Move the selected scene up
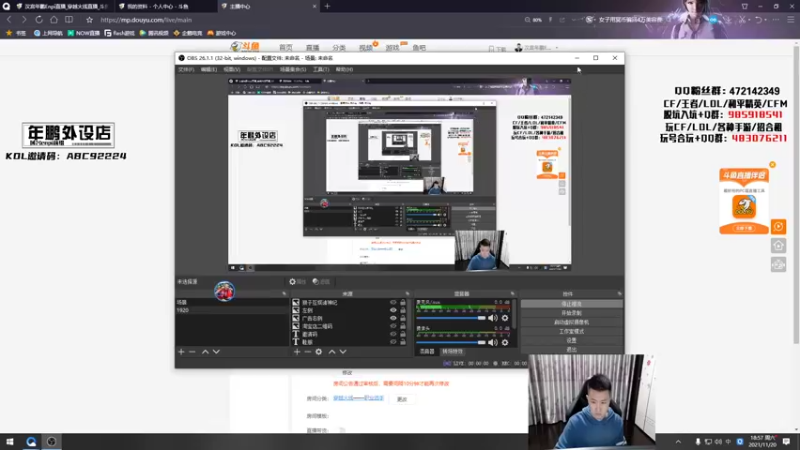This screenshot has height=450, width=800. (205, 352)
